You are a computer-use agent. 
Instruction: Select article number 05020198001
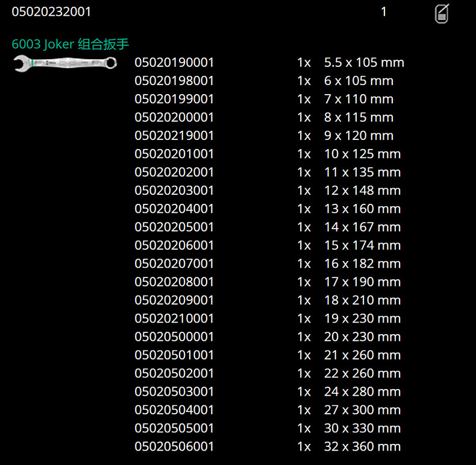(x=174, y=81)
